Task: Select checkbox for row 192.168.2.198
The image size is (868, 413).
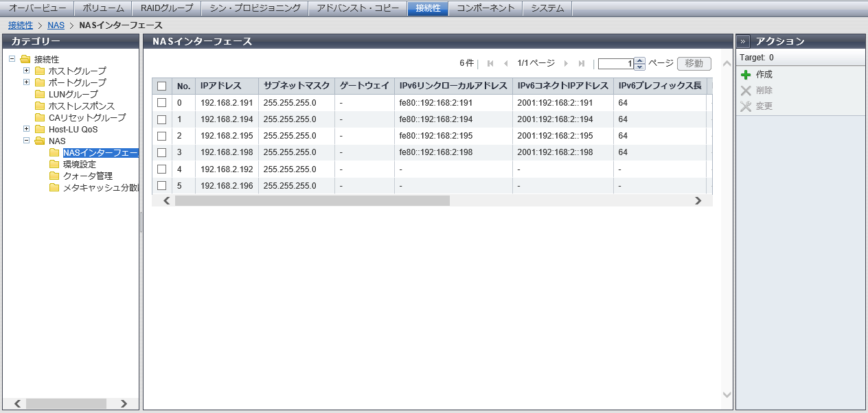Action: (162, 152)
